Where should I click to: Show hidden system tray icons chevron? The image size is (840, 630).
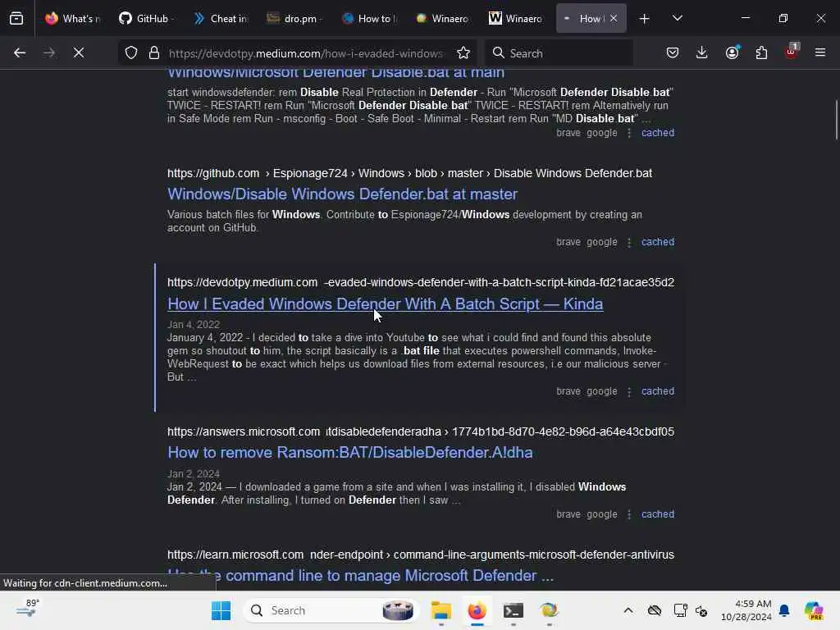(628, 610)
